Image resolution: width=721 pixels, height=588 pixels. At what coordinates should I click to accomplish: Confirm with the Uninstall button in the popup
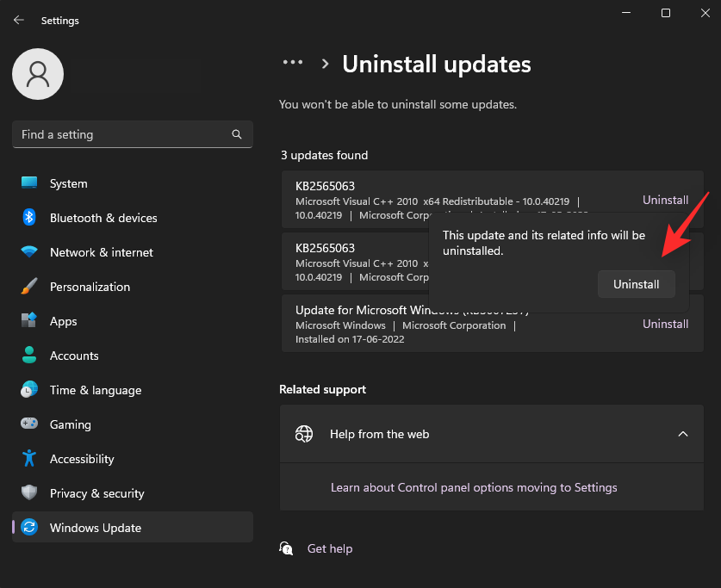tap(636, 284)
